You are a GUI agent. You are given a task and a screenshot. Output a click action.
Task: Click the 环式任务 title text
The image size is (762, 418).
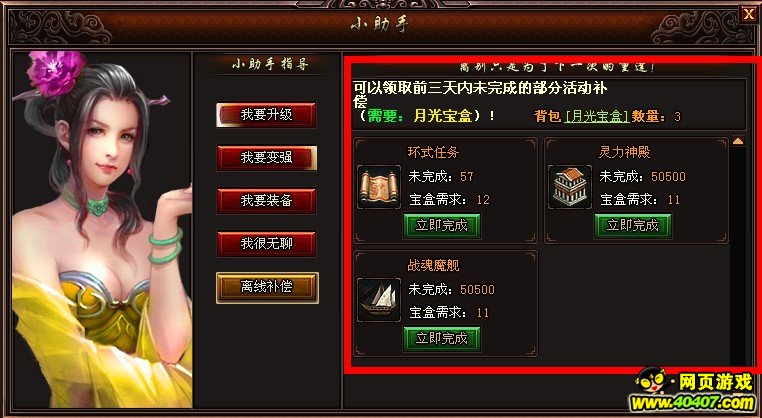(433, 152)
